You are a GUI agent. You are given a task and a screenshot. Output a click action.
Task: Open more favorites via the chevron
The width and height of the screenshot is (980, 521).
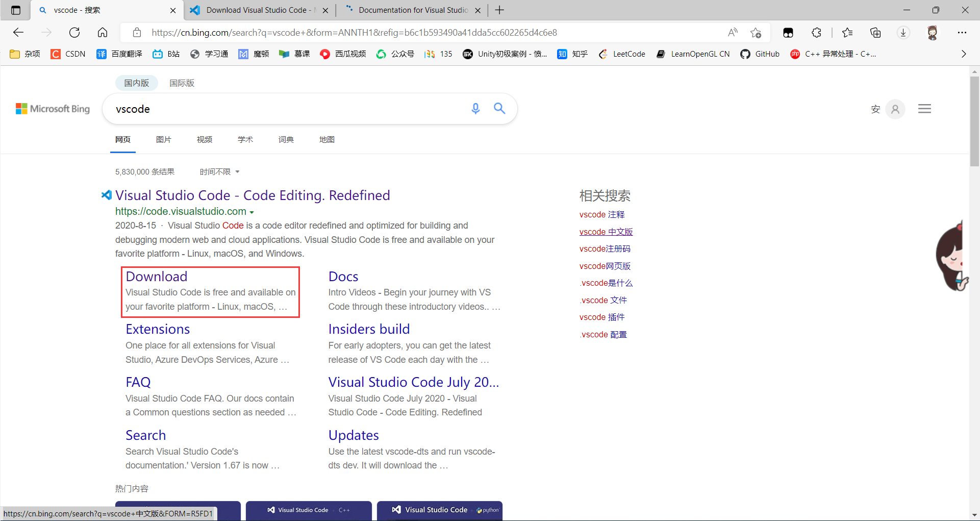click(964, 54)
